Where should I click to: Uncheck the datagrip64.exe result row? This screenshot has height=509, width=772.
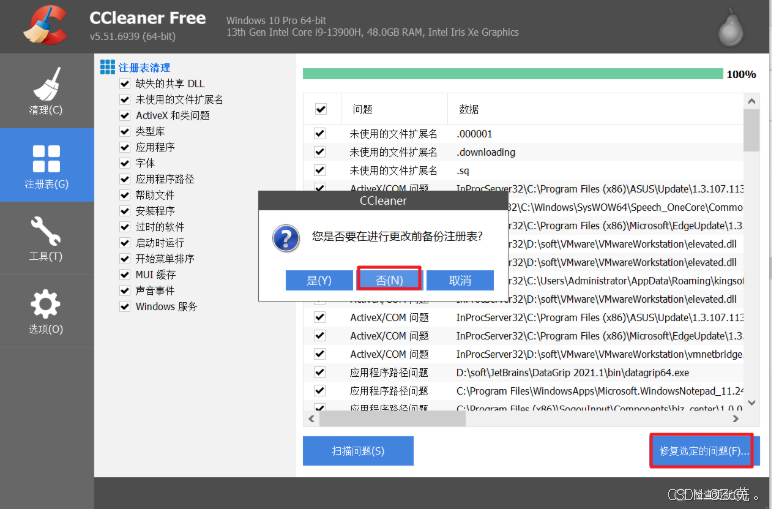point(320,372)
